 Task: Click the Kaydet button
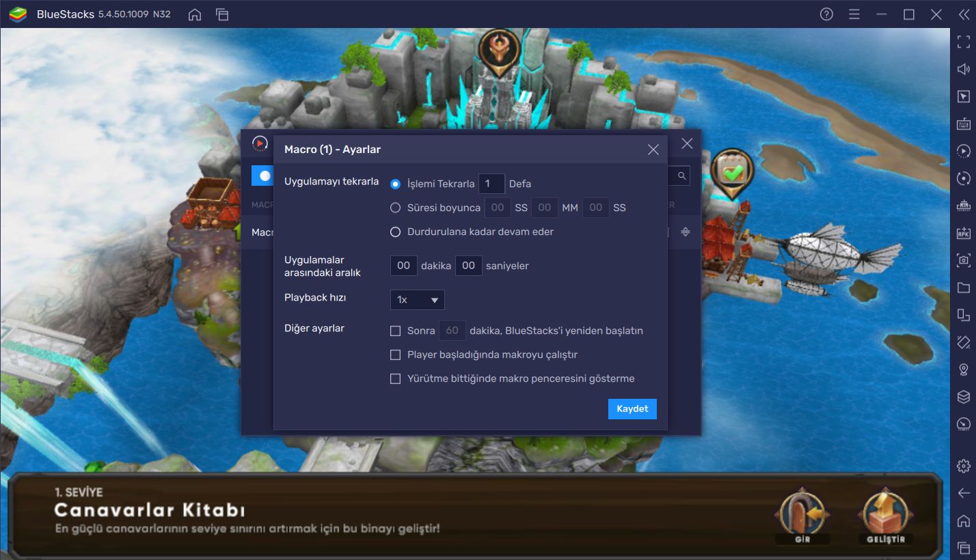point(632,408)
